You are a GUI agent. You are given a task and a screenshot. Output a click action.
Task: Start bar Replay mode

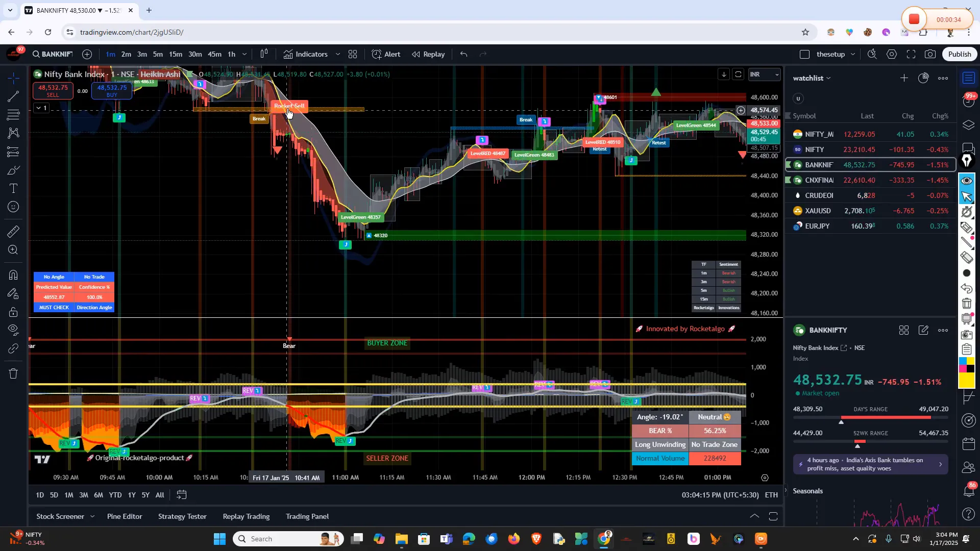click(428, 54)
